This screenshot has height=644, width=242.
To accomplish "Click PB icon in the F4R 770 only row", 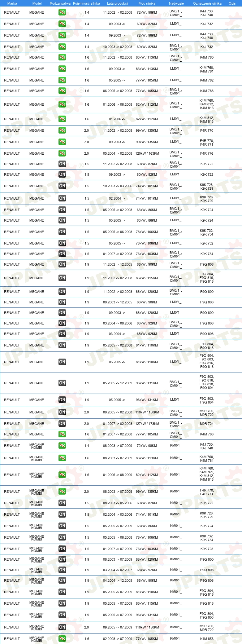I will (x=62, y=130).
